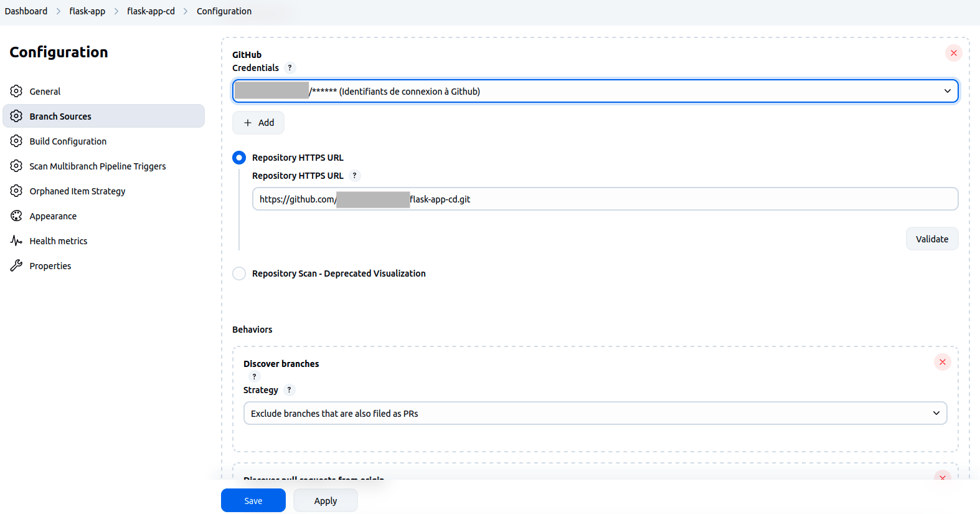Navigate to flask-app breadcrumb link

87,11
